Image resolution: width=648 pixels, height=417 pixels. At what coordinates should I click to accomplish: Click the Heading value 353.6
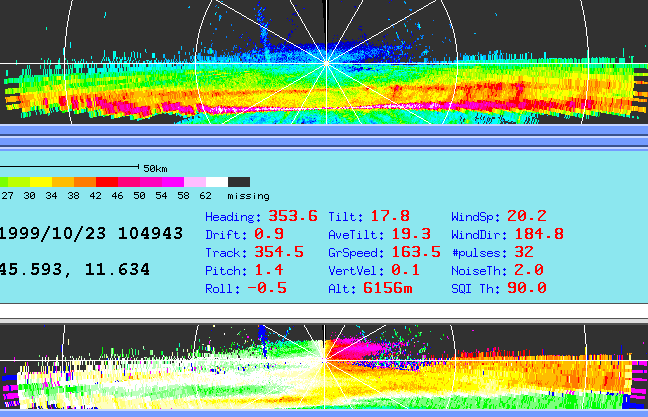point(292,216)
